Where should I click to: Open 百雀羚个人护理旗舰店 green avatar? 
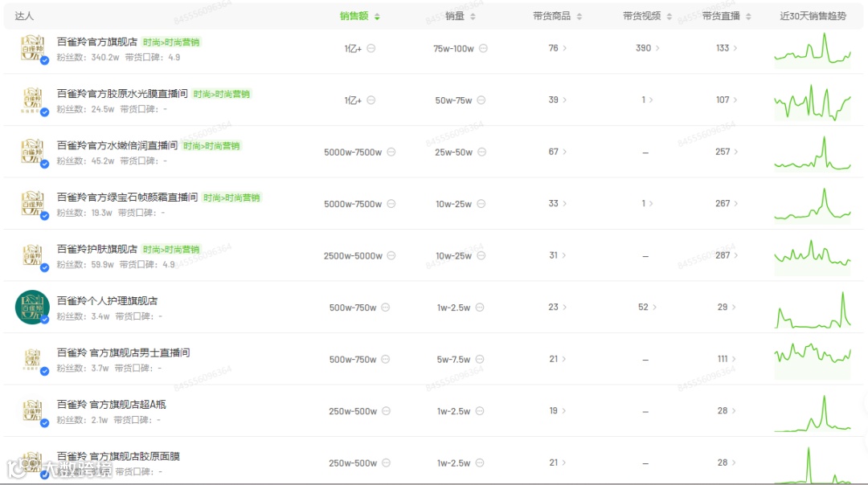point(32,307)
